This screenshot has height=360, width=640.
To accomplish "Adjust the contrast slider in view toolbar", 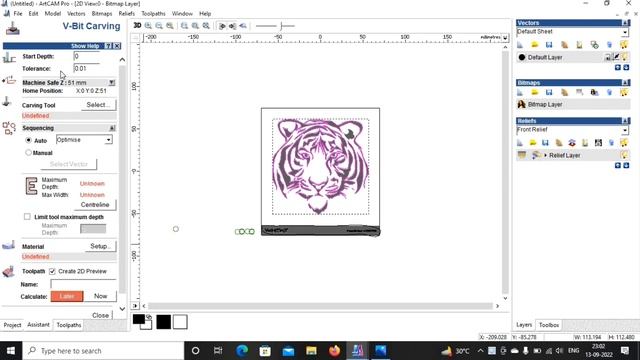I will point(281,26).
